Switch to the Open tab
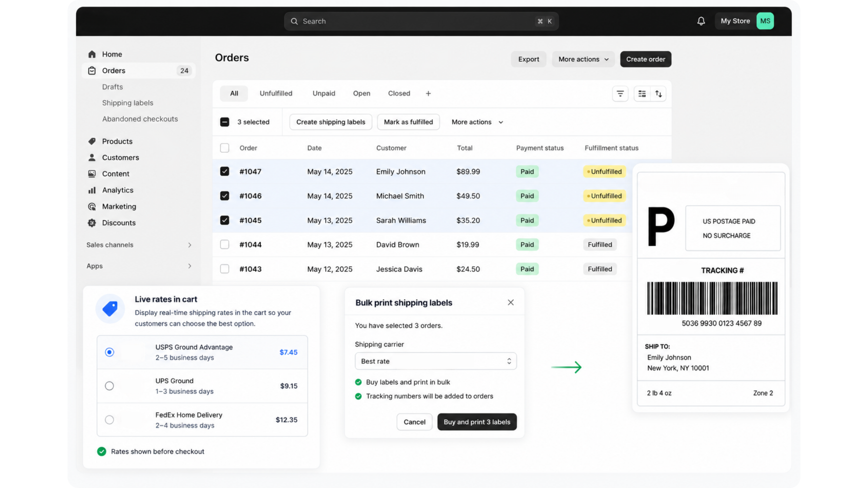The width and height of the screenshot is (868, 488). (x=361, y=94)
